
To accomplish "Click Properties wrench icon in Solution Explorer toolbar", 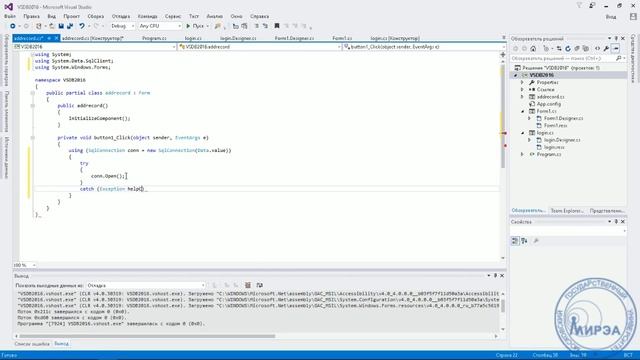I will click(606, 49).
